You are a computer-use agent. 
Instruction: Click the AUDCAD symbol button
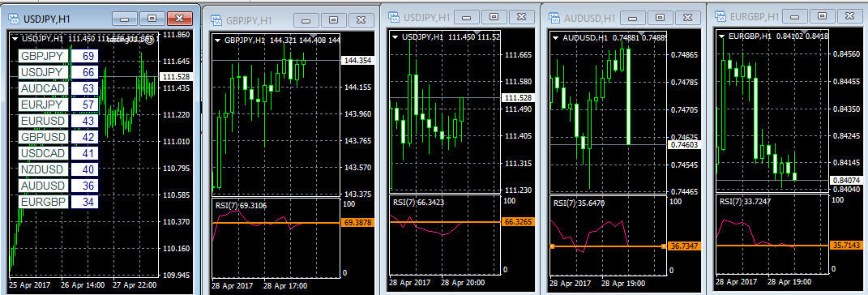[44, 88]
